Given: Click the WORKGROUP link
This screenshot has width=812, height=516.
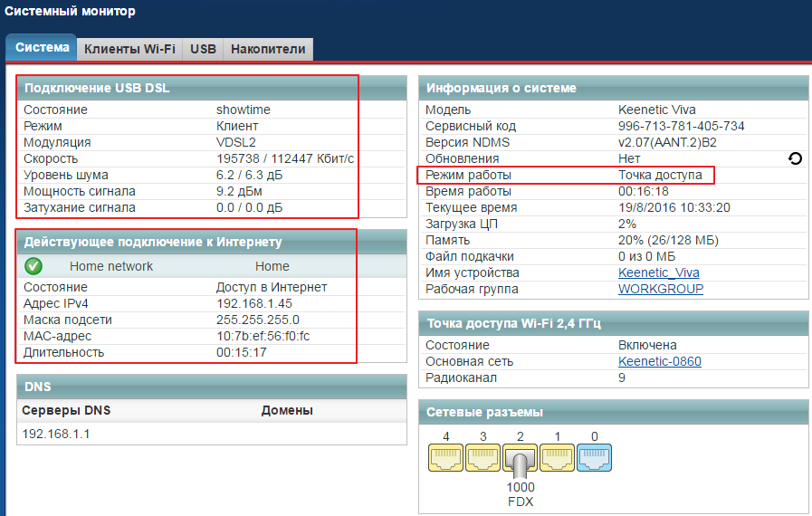Looking at the screenshot, I should pos(660,289).
